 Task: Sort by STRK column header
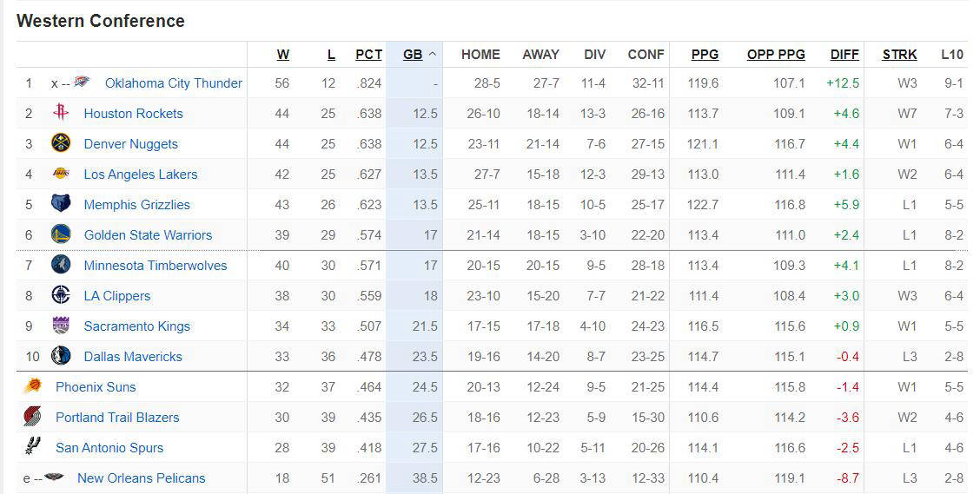click(899, 55)
